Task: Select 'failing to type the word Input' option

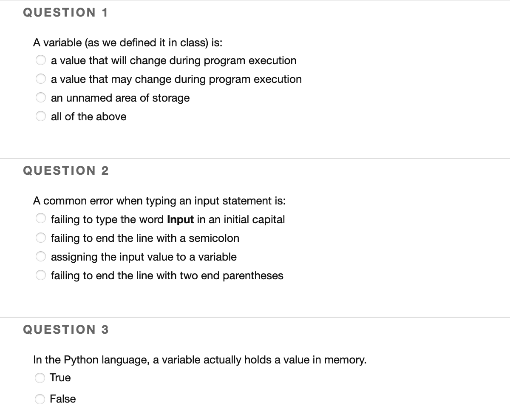Action: (x=41, y=219)
